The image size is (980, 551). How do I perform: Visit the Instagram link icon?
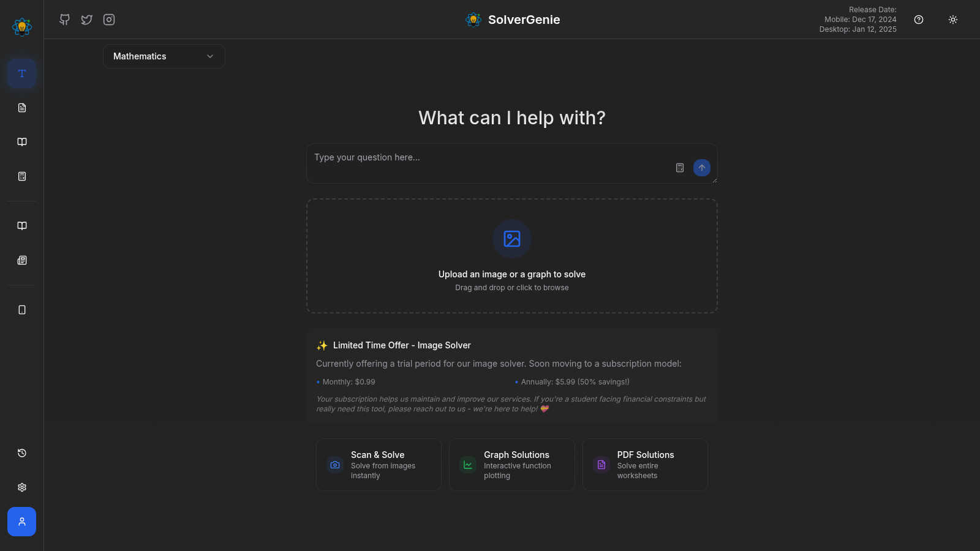[x=109, y=20]
